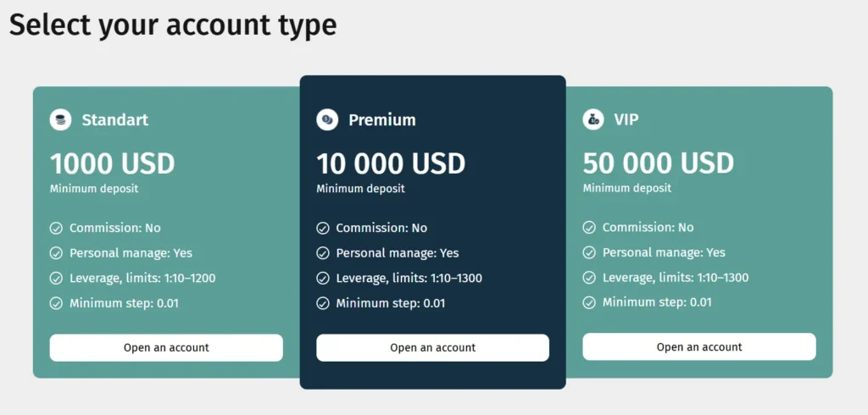
Task: Click the VIP plan title
Action: pos(627,120)
